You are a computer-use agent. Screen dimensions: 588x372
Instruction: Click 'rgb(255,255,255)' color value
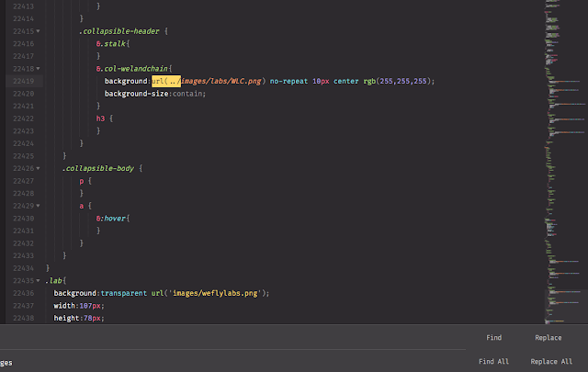397,81
